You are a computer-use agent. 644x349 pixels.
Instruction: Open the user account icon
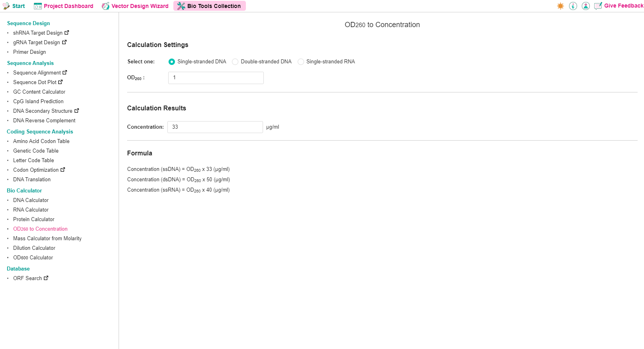pyautogui.click(x=586, y=6)
